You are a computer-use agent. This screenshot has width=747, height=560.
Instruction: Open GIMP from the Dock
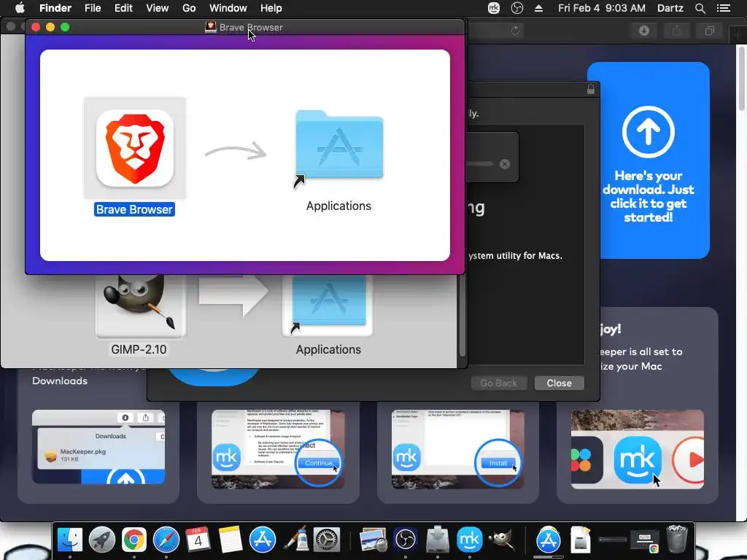[501, 540]
